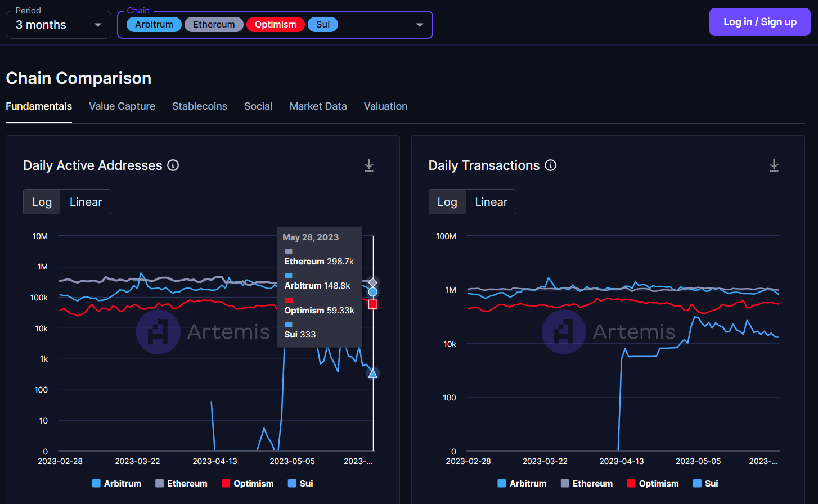Download the Daily Transactions chart data
The width and height of the screenshot is (818, 504).
(x=774, y=165)
